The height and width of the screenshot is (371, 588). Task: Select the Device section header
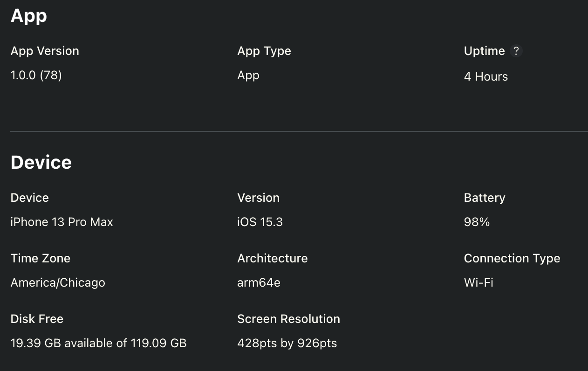[41, 162]
